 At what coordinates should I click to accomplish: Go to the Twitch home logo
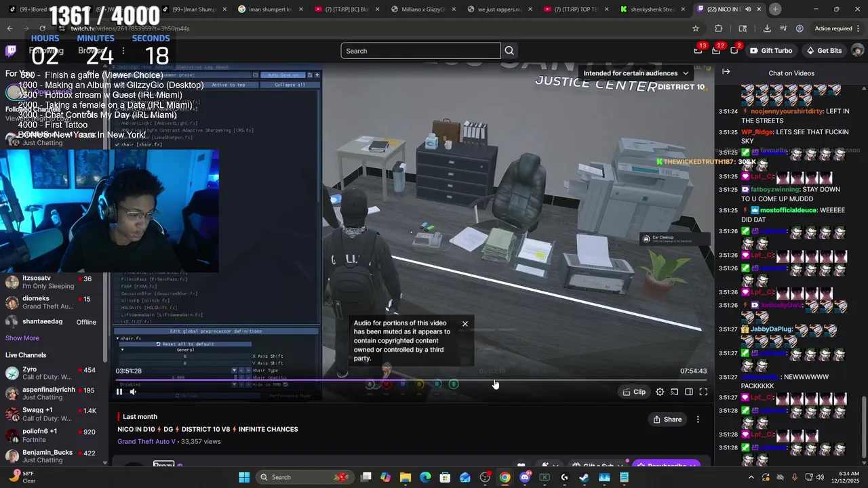pos(12,51)
